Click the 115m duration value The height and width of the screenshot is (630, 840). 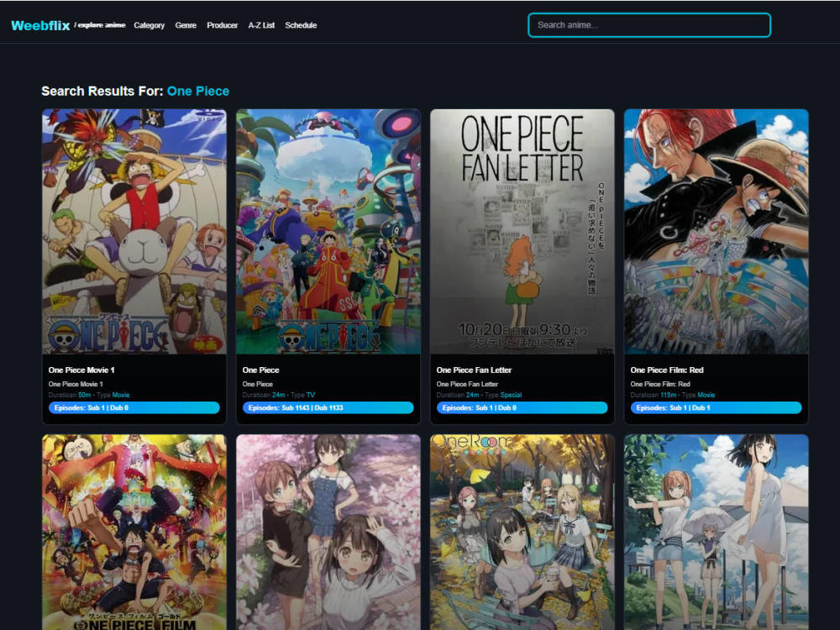tap(668, 395)
